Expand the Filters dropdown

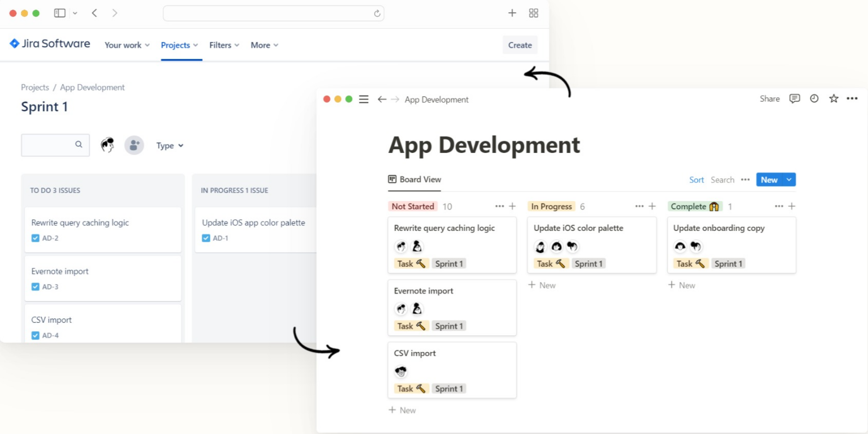(x=224, y=45)
